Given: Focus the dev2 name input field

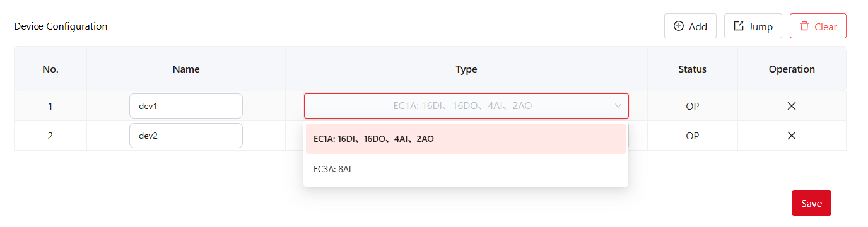Looking at the screenshot, I should tap(186, 136).
